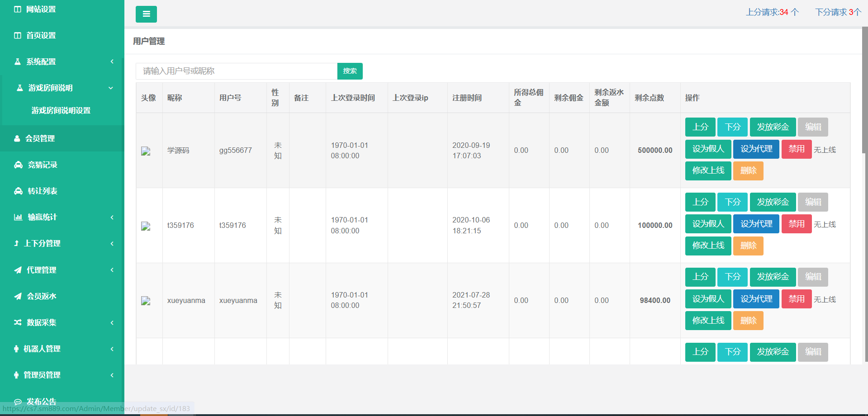The height and width of the screenshot is (416, 868).
Task: Click the page vertical scrollbar
Action: [x=864, y=90]
